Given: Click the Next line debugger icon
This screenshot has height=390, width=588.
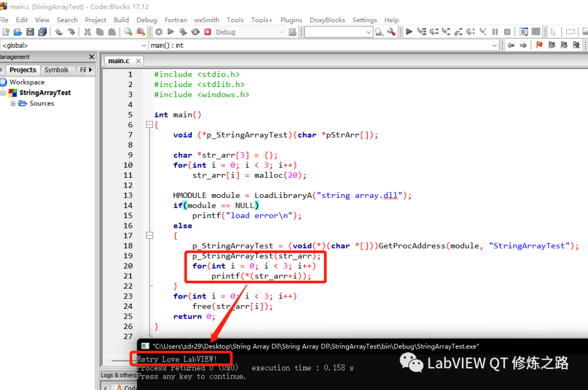Looking at the screenshot, I should point(434,32).
